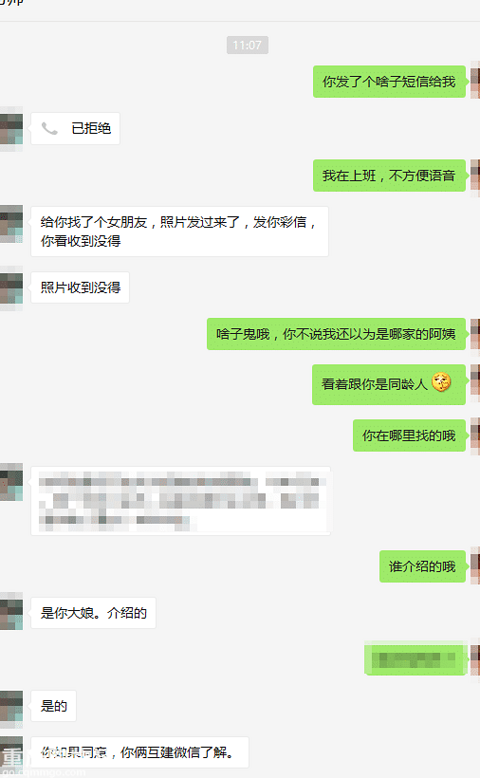Select the message 你如果同意，你俩互建微信了解
Image resolution: width=480 pixels, height=778 pixels.
[x=139, y=753]
